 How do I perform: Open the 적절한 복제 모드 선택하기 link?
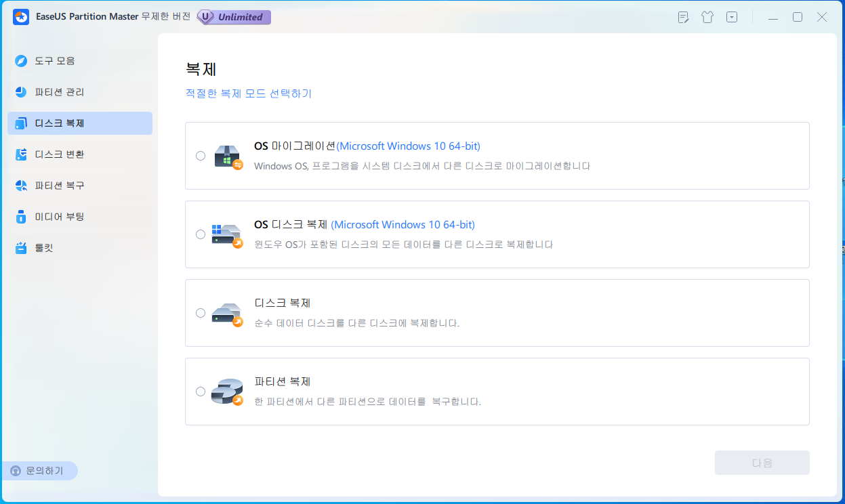249,93
